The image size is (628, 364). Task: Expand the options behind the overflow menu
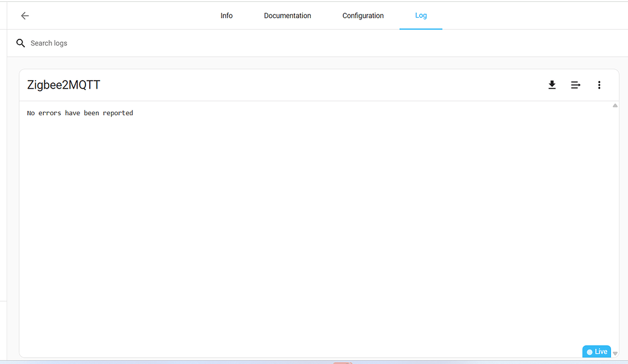click(x=599, y=85)
